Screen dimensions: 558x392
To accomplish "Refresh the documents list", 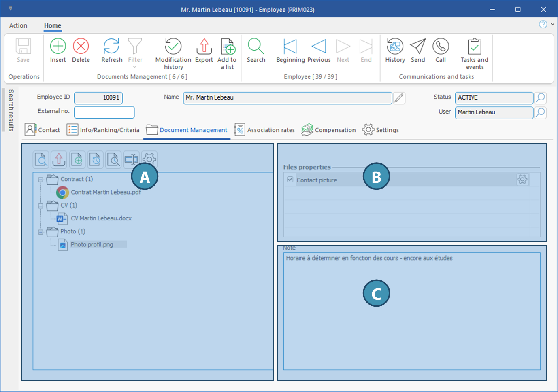I will 111,50.
